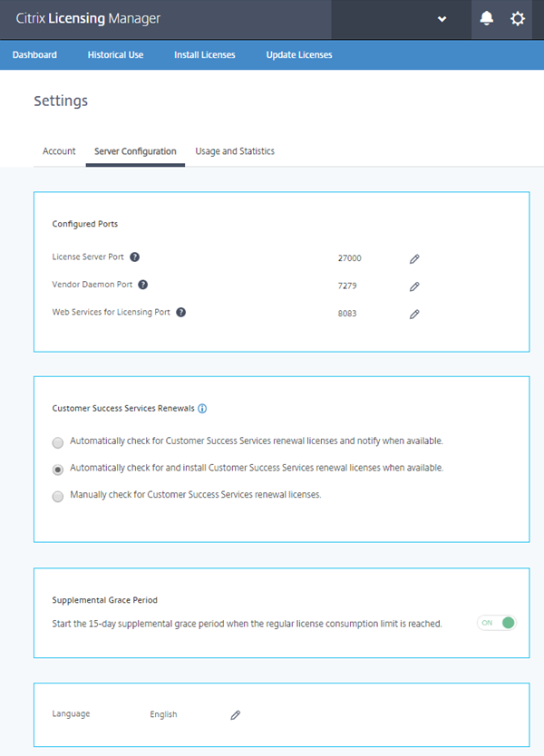Open Customer Success Services Renewals info icon
Image resolution: width=544 pixels, height=756 pixels.
tap(202, 409)
